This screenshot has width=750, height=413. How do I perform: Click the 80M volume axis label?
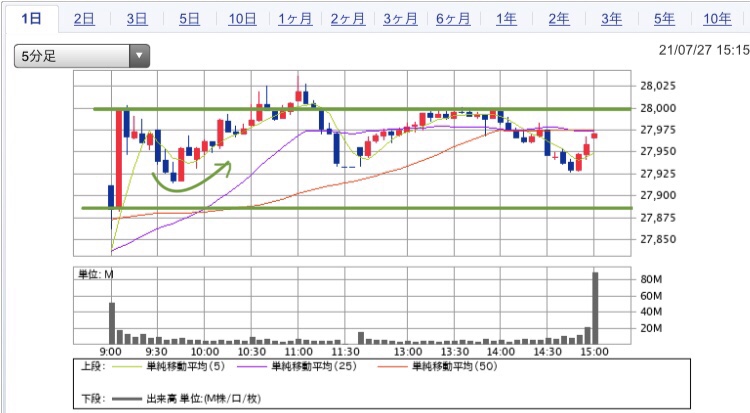[x=651, y=279]
